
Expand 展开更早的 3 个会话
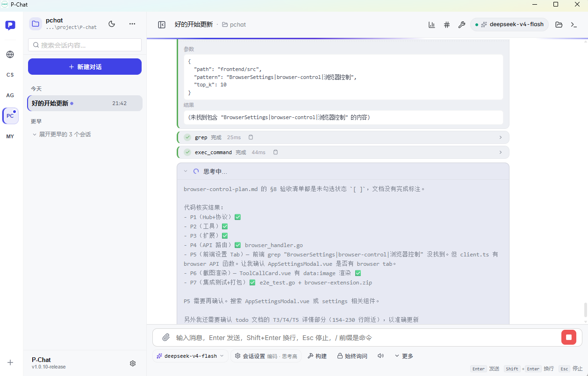(x=61, y=135)
